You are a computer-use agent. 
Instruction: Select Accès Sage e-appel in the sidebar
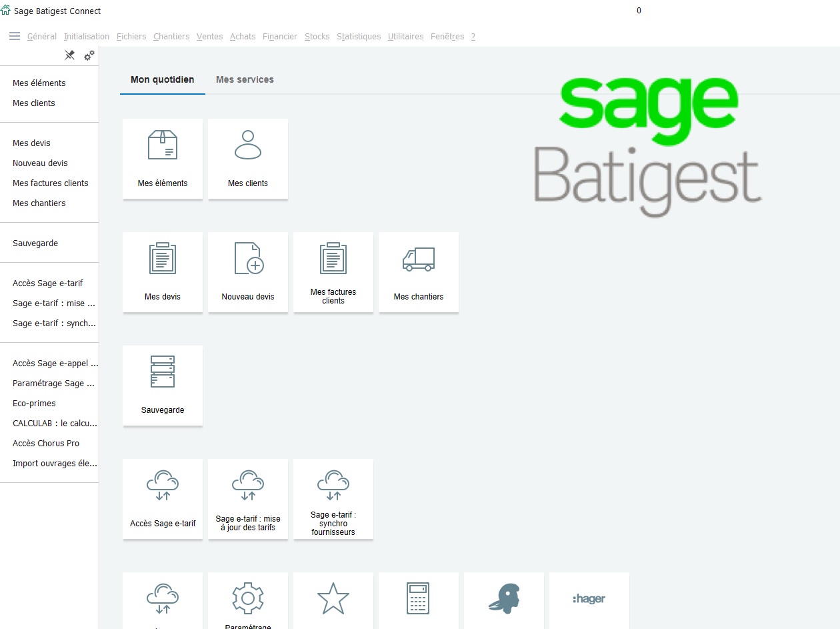[55, 364]
